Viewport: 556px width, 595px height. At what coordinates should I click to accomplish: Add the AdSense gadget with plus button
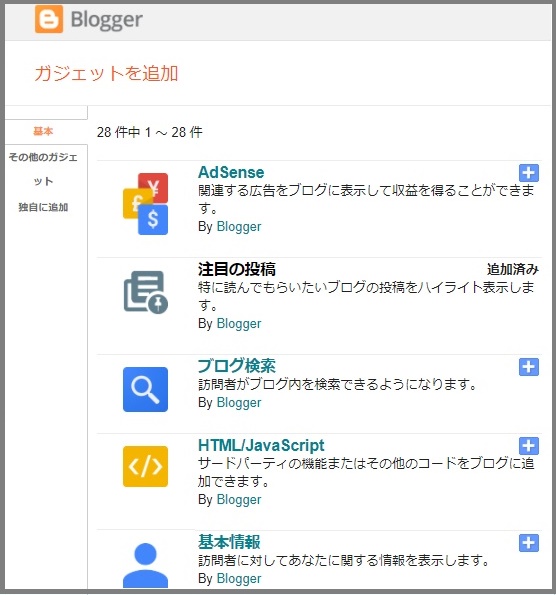529,173
